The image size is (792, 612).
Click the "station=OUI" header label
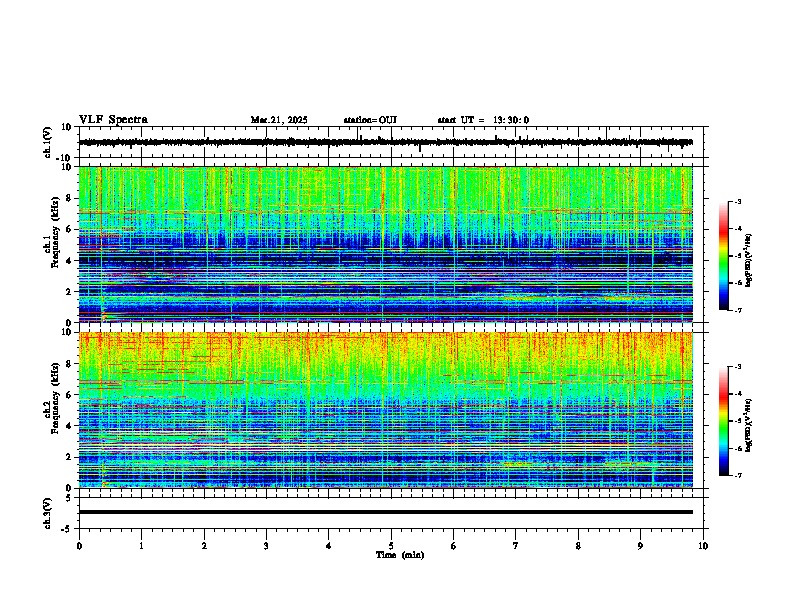point(370,120)
